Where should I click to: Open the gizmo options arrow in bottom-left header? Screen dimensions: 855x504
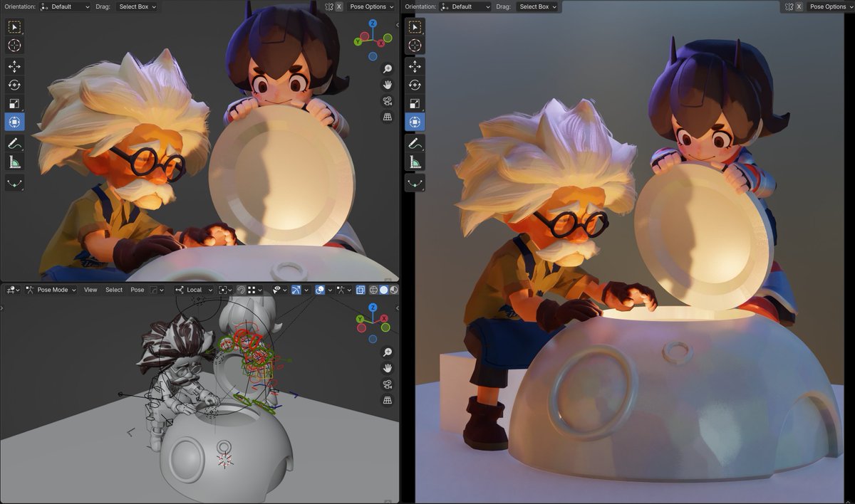(x=306, y=290)
